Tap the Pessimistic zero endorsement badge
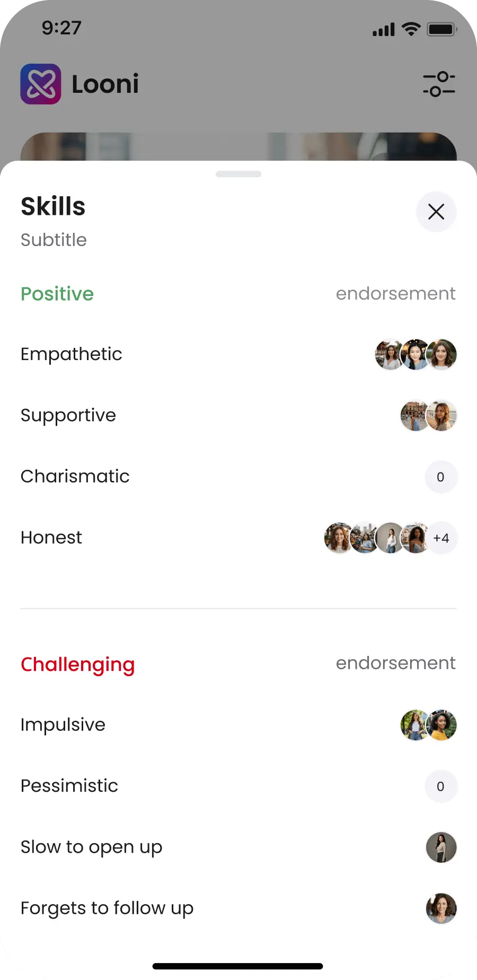Viewport: 477px width, 980px height. click(440, 786)
